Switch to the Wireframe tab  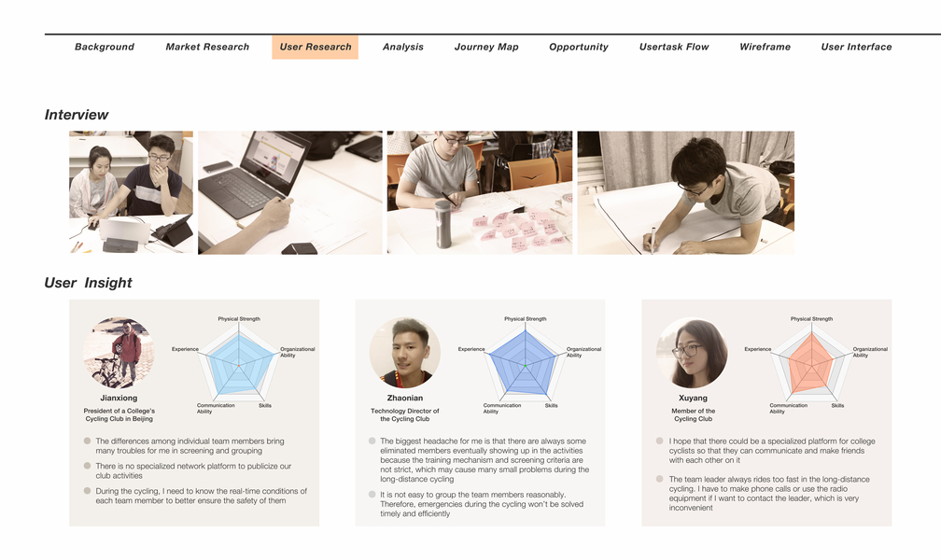765,47
